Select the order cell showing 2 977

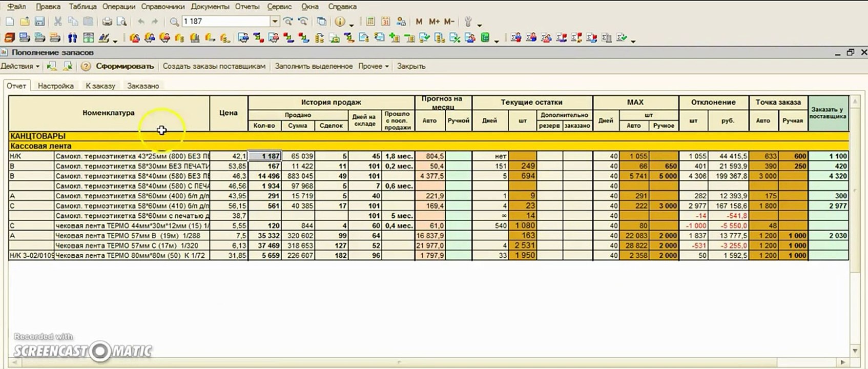coord(828,206)
